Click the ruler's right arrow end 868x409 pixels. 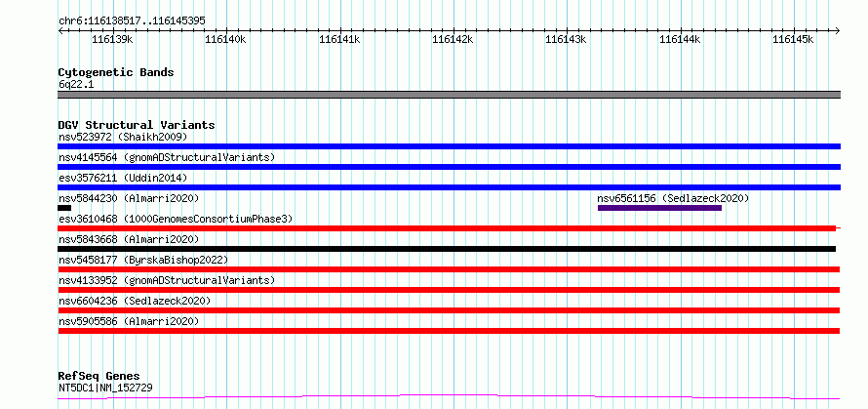(838, 30)
